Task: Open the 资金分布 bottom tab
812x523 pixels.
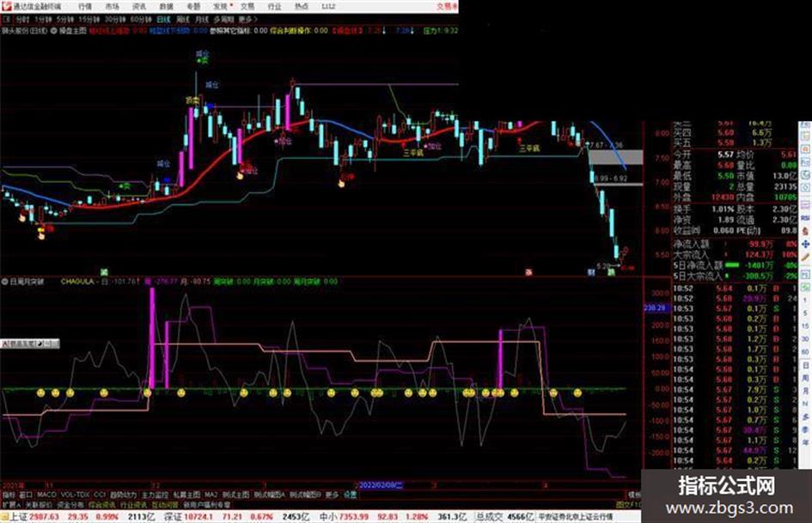Action: coord(70,504)
